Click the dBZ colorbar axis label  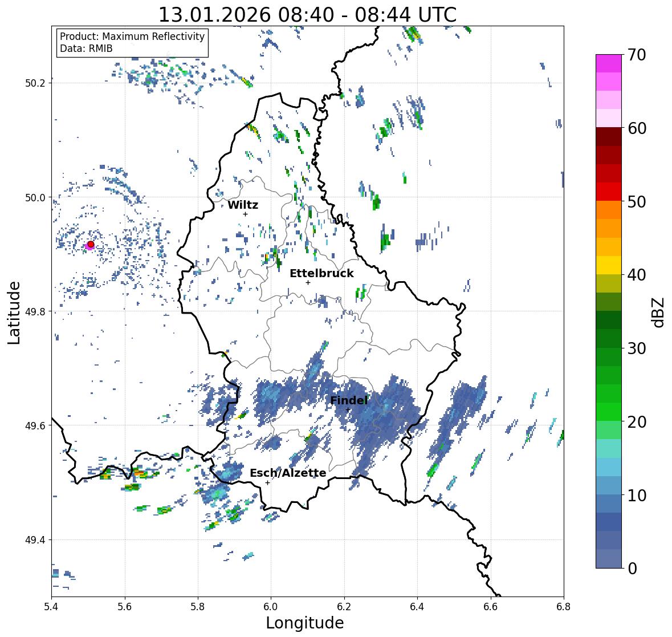(x=659, y=312)
